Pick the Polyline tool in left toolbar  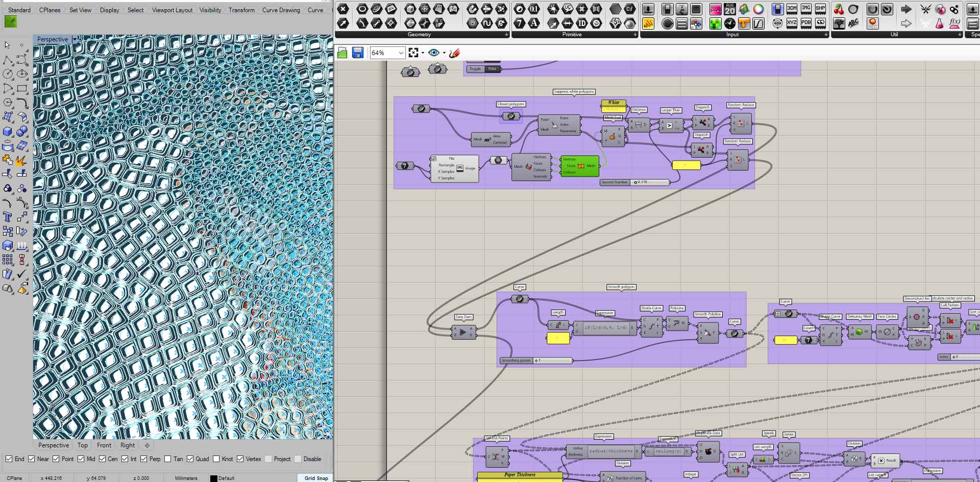(x=8, y=60)
